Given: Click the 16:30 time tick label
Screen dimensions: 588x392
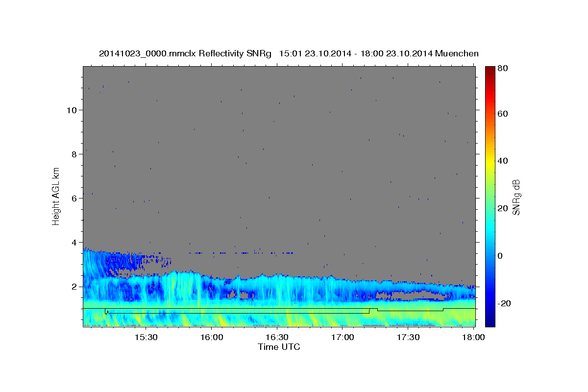Looking at the screenshot, I should coord(277,338).
